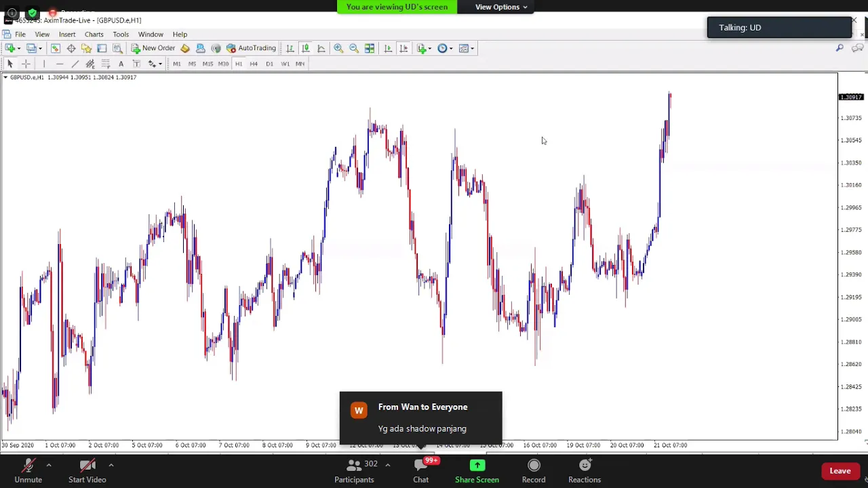Image resolution: width=868 pixels, height=488 pixels.
Task: Select the trendline drawing tool
Action: point(75,64)
